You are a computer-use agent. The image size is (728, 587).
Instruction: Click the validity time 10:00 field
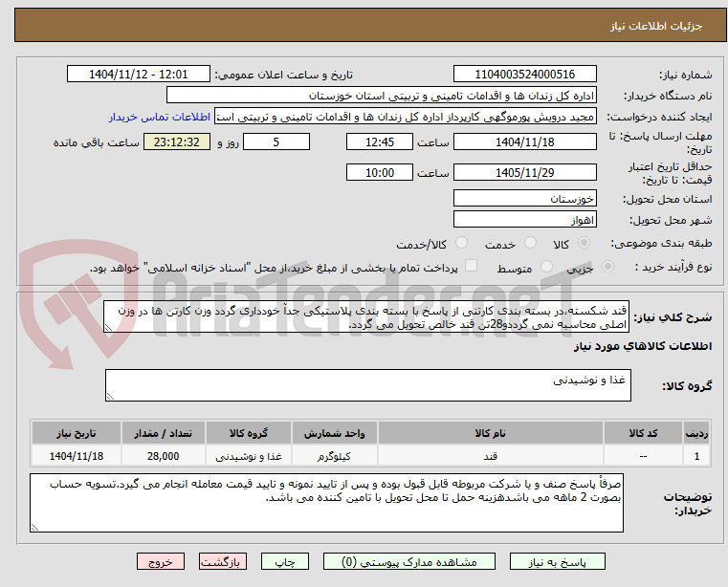[380, 173]
